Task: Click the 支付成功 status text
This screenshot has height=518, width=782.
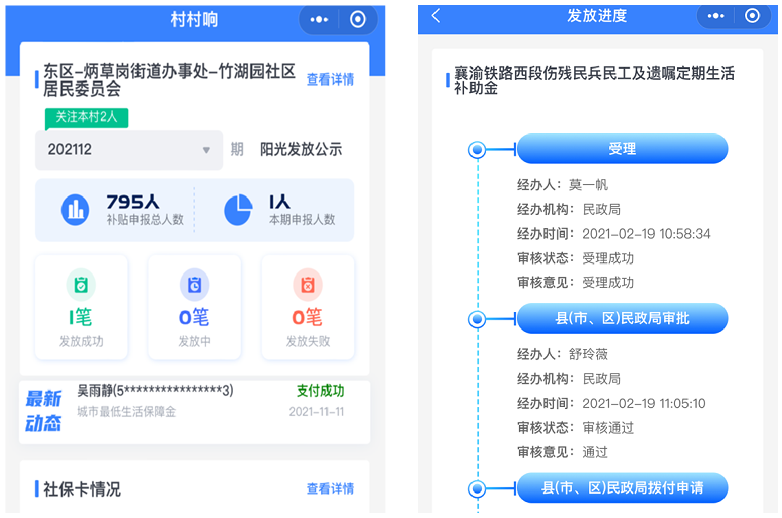Action: [x=320, y=391]
